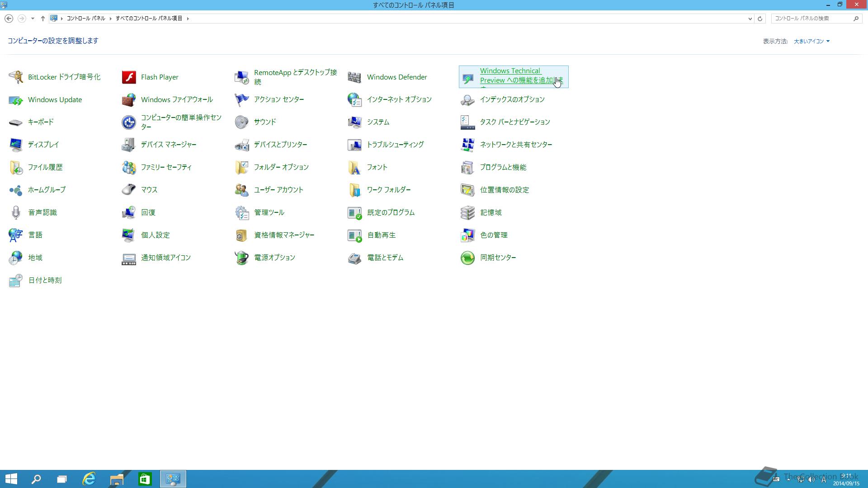Click the フォルダー オプション icon
Image resolution: width=868 pixels, height=488 pixels.
242,167
